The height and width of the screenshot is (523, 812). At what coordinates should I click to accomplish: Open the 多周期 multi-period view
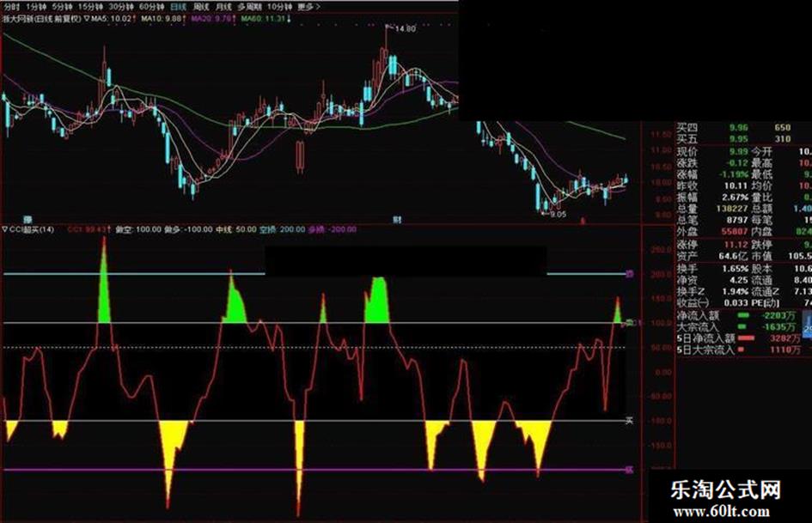click(249, 7)
